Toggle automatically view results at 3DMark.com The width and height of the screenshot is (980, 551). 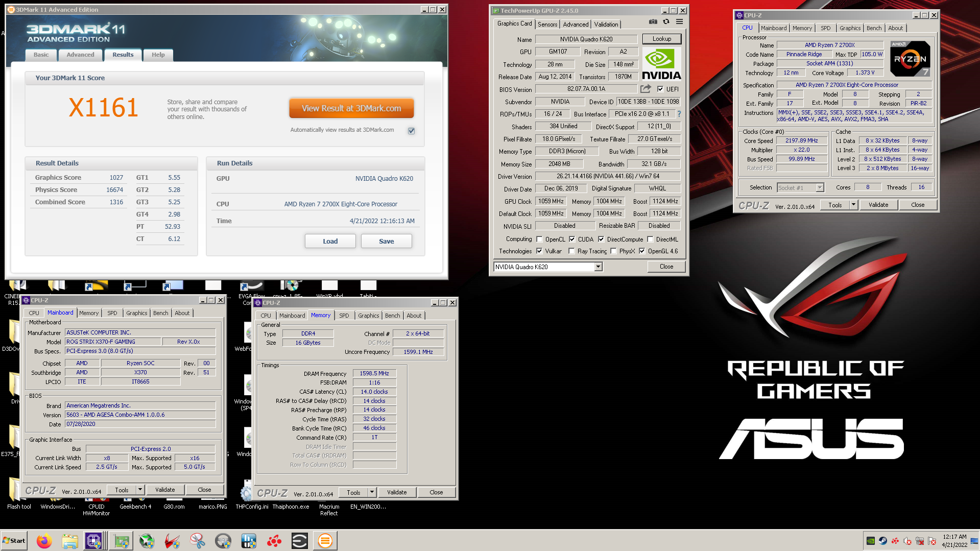click(411, 131)
